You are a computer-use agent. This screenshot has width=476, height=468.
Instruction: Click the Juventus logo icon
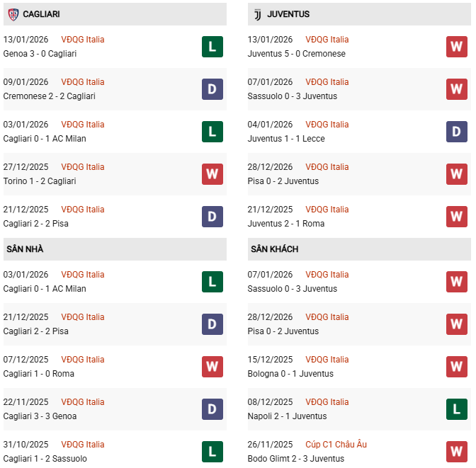pyautogui.click(x=257, y=14)
